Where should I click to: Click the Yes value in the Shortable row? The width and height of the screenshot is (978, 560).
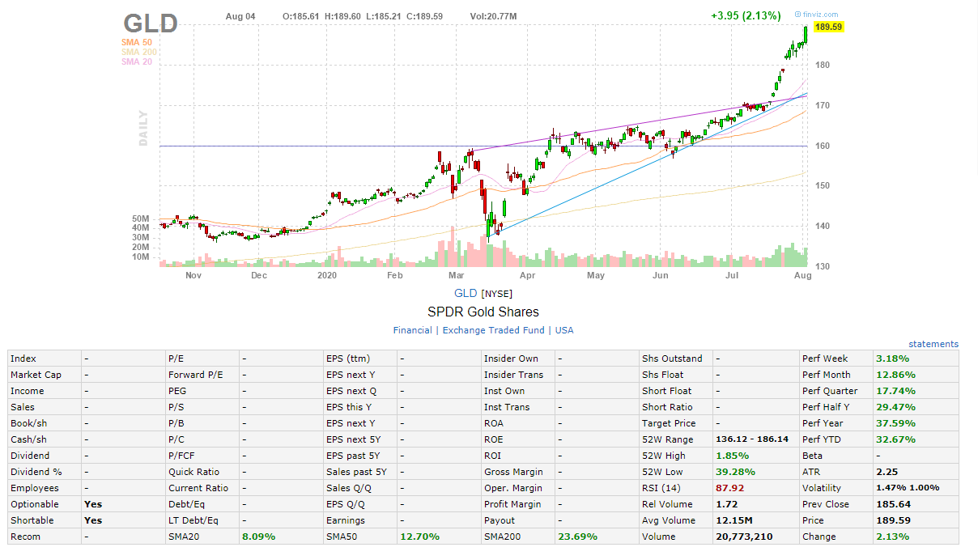coord(93,520)
